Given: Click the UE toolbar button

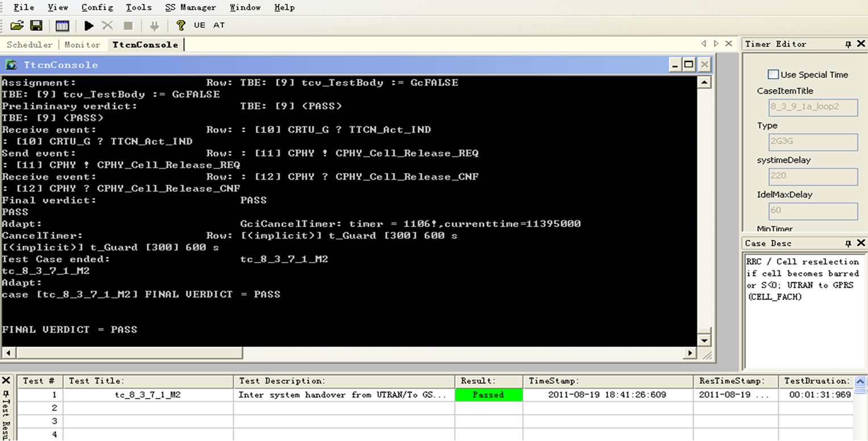Looking at the screenshot, I should pyautogui.click(x=199, y=26).
